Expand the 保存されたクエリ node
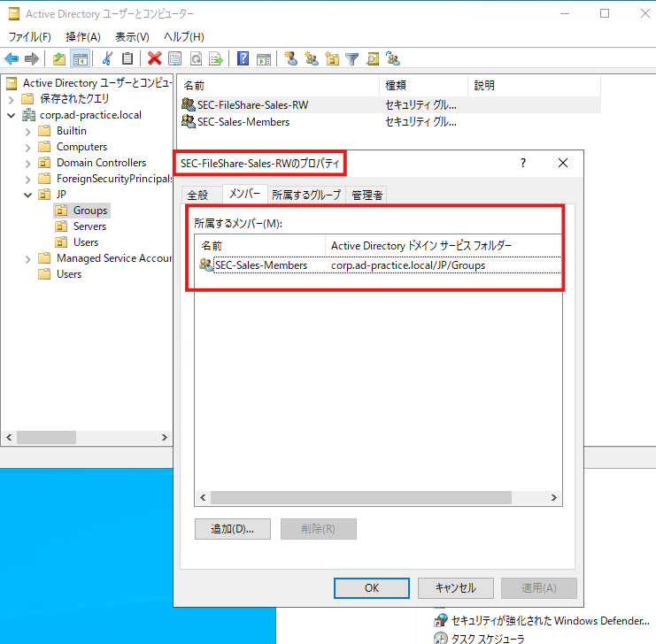Screen dimensions: 656x644 click(x=12, y=100)
